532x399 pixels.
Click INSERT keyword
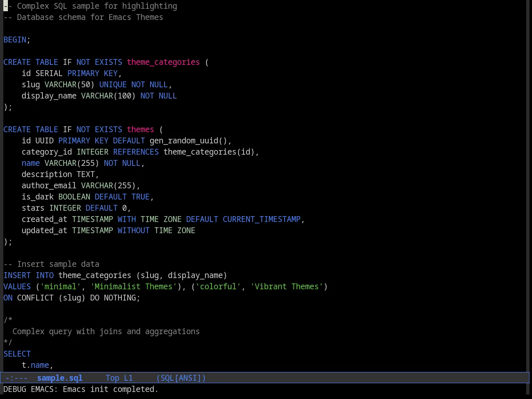[x=17, y=275]
